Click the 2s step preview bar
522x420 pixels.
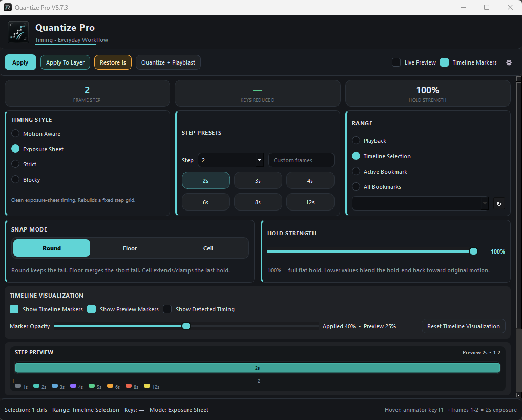[x=257, y=368]
